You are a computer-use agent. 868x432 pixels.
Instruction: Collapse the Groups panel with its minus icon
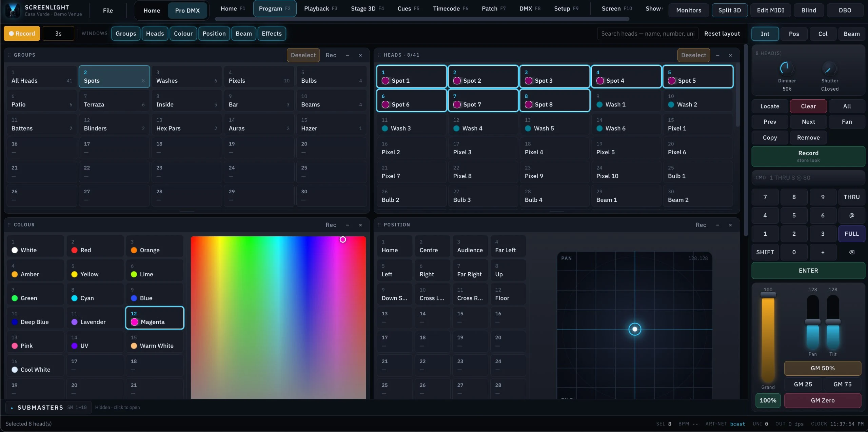348,55
